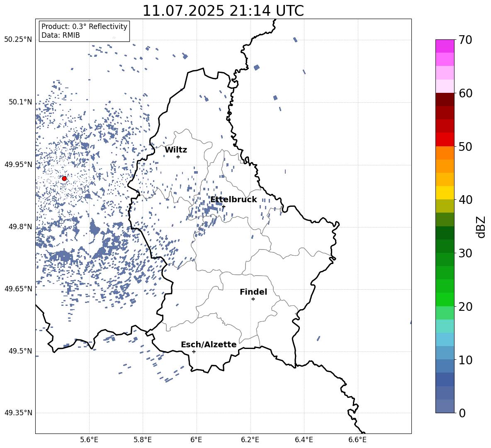Viewport: 491px width, 448px height.
Task: Click the Wiltz station cross marker
Action: point(178,157)
